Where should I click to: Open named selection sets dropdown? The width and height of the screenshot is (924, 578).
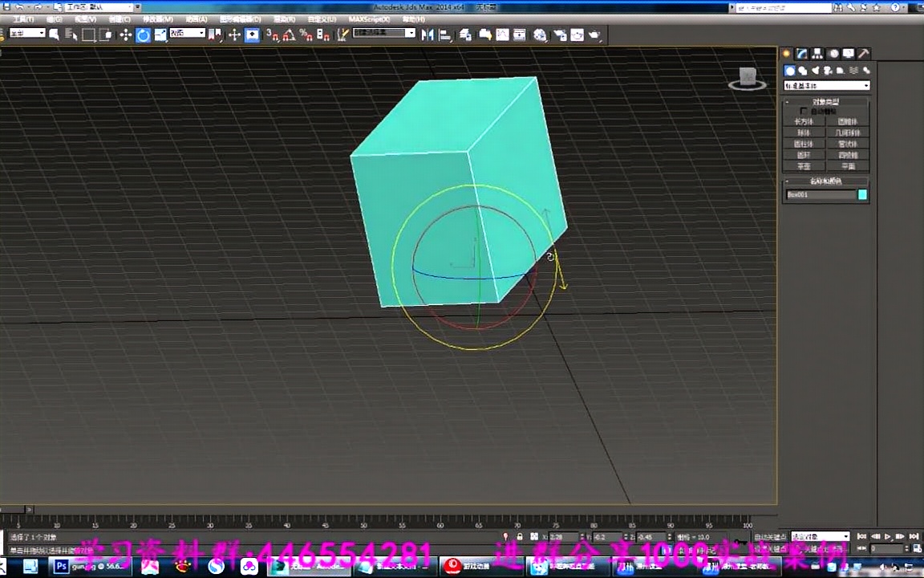(384, 33)
